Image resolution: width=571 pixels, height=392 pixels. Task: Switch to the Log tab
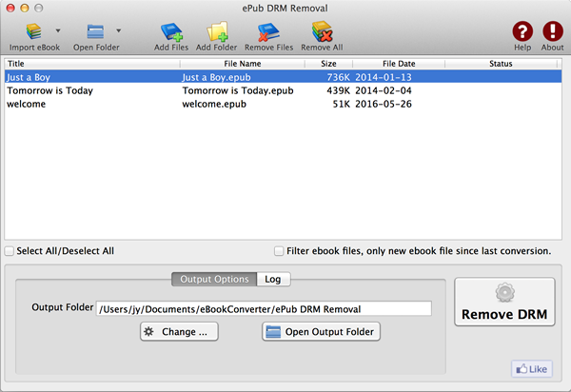coord(273,279)
